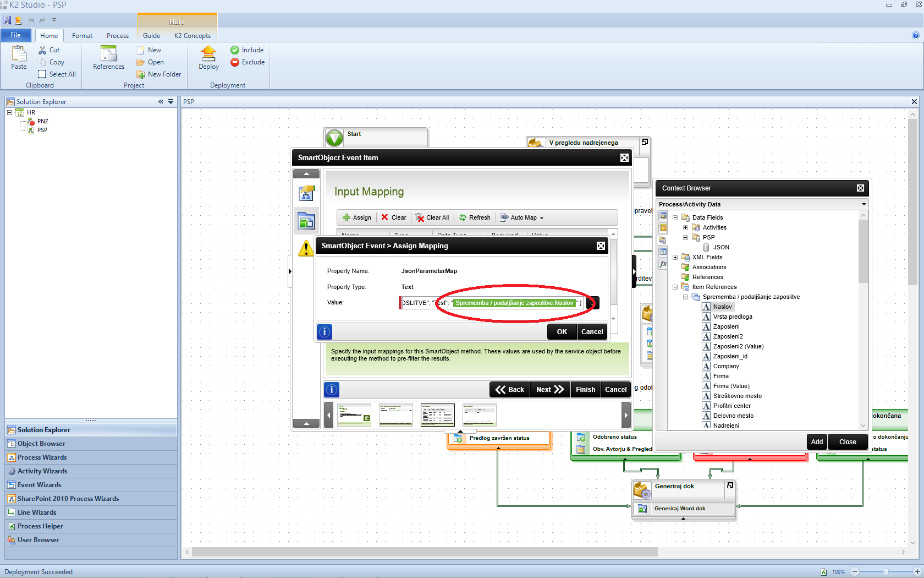The width and height of the screenshot is (924, 578).
Task: Click the ellipsis browse button next to Value
Action: [x=592, y=303]
